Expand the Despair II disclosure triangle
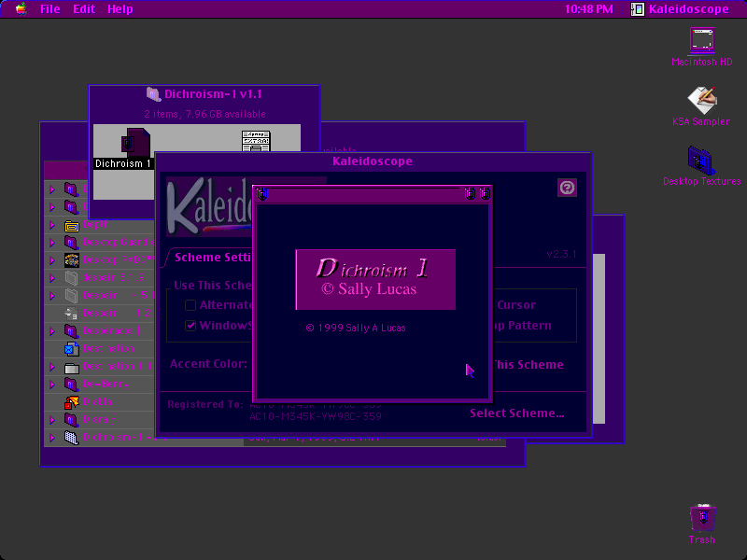747x560 pixels. [52, 296]
